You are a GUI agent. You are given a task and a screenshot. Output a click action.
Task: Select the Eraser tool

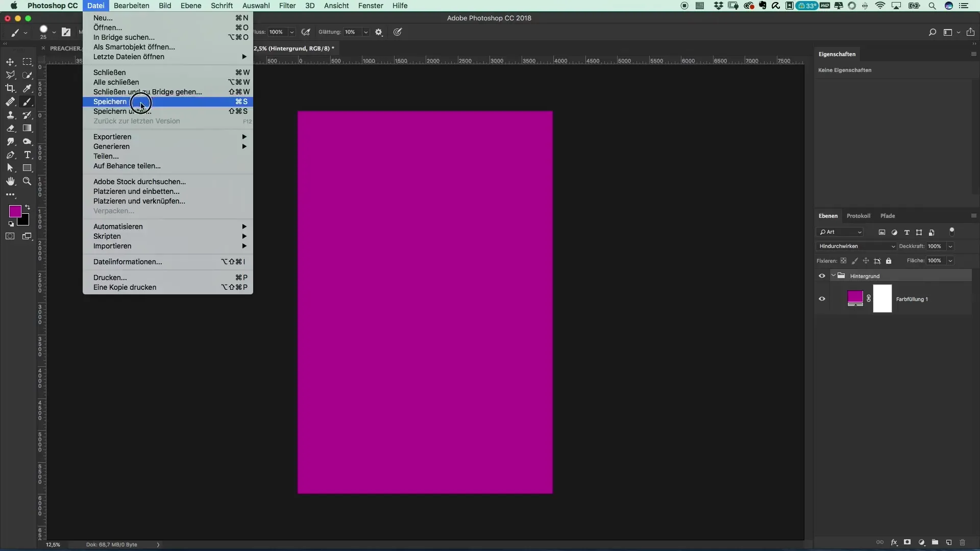pyautogui.click(x=10, y=129)
